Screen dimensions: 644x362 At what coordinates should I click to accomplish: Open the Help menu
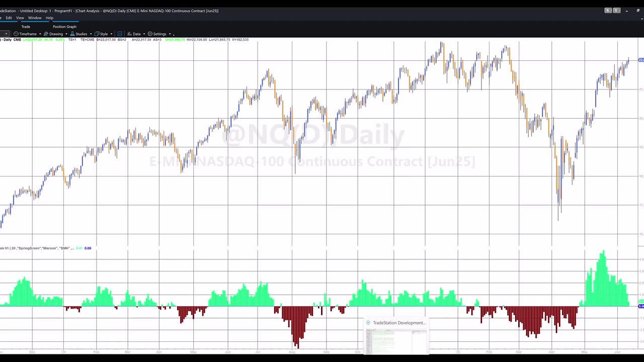click(49, 18)
